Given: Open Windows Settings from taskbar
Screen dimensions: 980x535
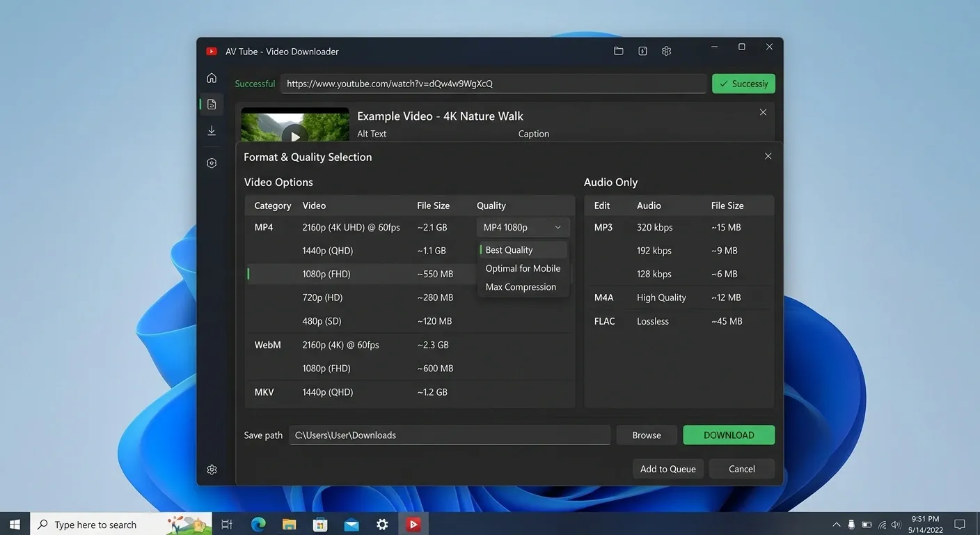Looking at the screenshot, I should click(382, 525).
